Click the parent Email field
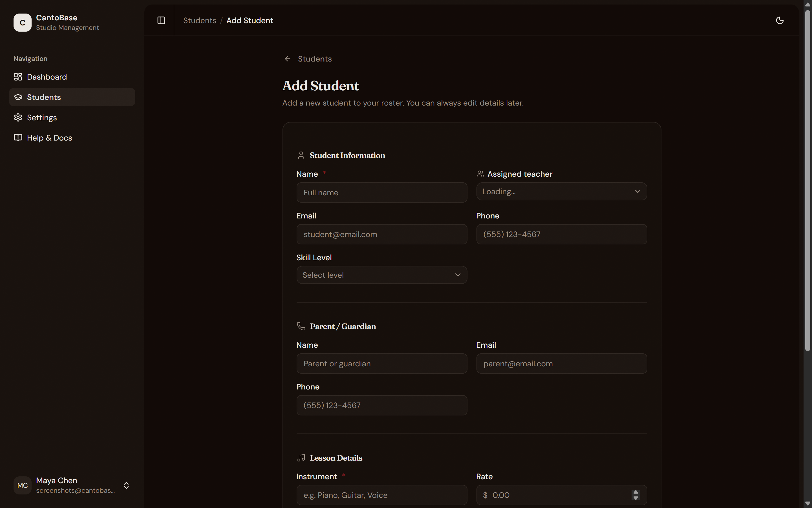The width and height of the screenshot is (812, 508). 562,364
